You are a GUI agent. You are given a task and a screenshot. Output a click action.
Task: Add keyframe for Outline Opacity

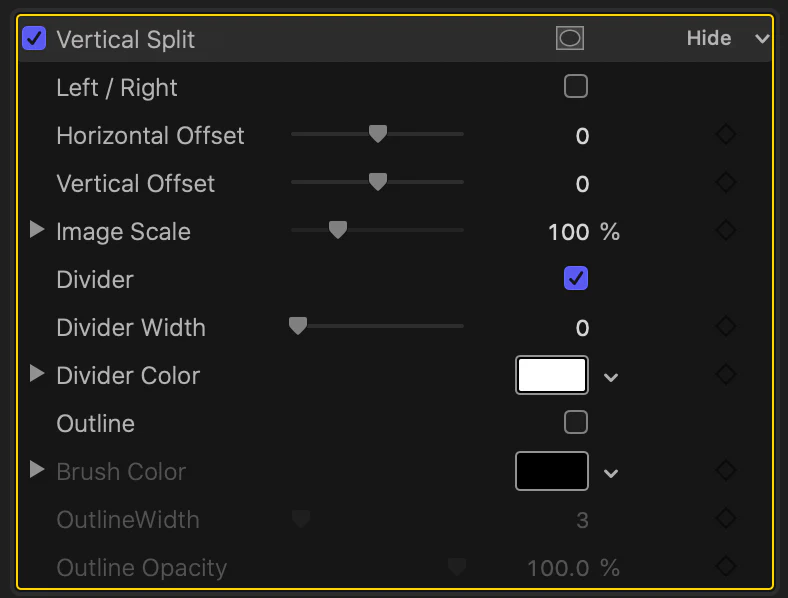click(x=726, y=567)
